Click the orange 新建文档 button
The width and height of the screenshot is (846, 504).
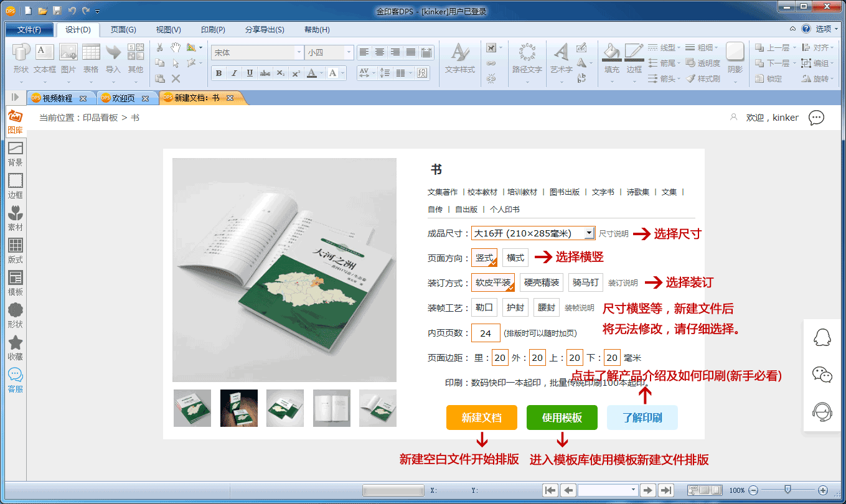pos(481,418)
